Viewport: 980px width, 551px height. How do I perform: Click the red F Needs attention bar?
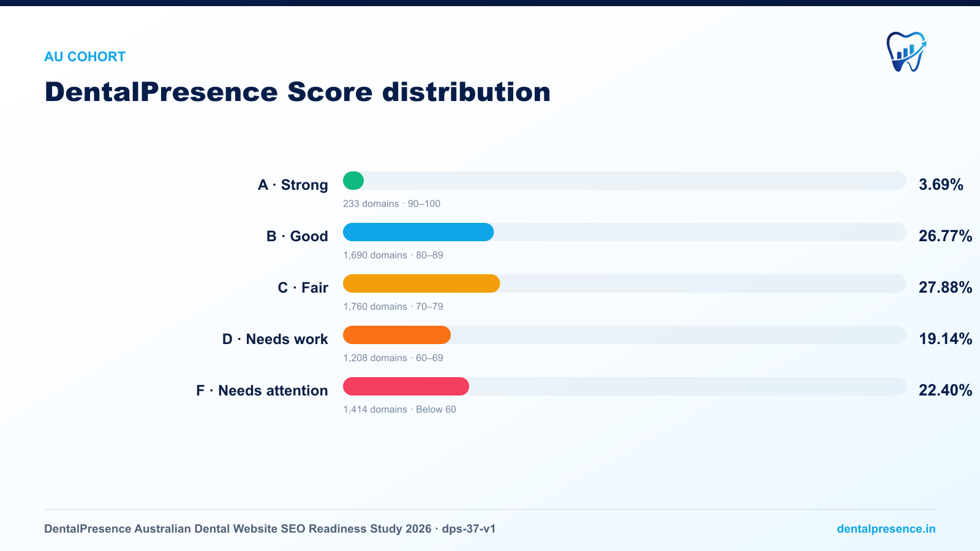coord(406,386)
